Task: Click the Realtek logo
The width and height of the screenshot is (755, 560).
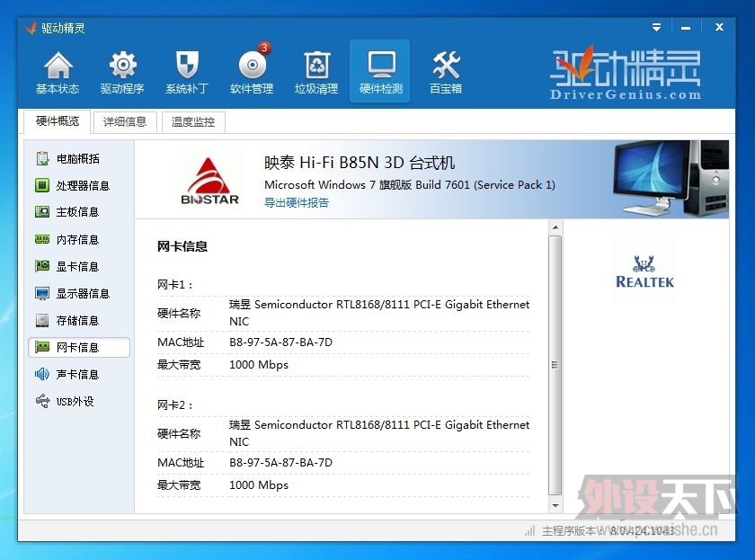Action: click(x=644, y=271)
